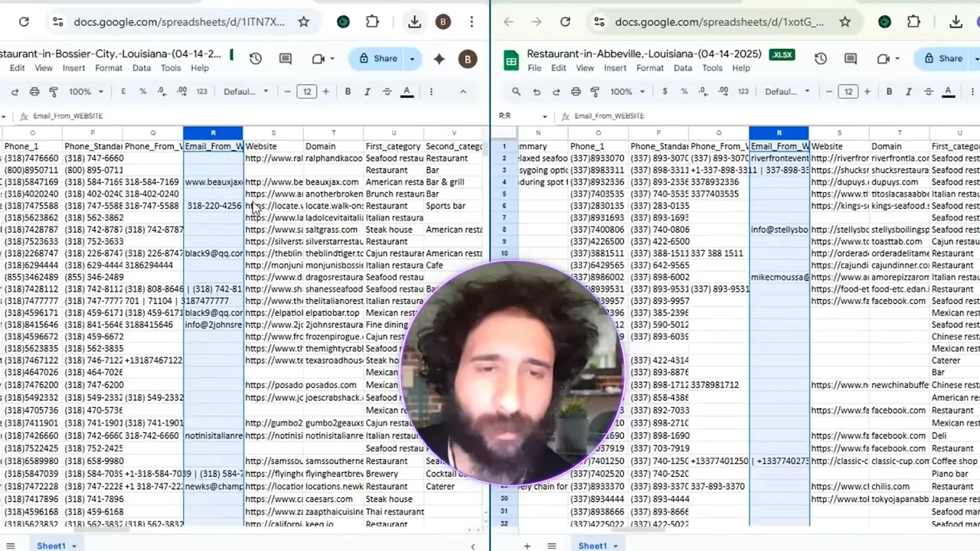Screen dimensions: 980x551
Task: Toggle strikethrough in Bossier City sheet
Action: 387,92
